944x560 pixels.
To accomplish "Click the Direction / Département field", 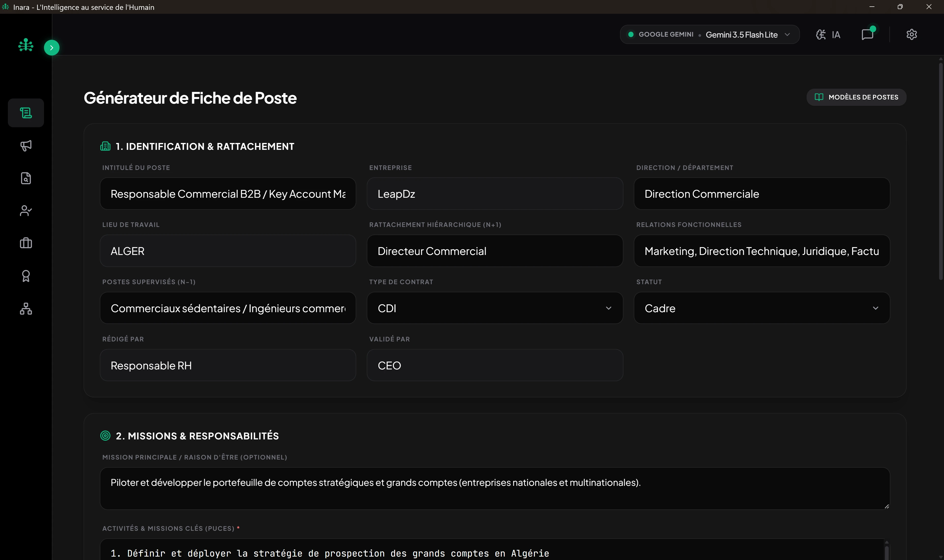I will [762, 194].
